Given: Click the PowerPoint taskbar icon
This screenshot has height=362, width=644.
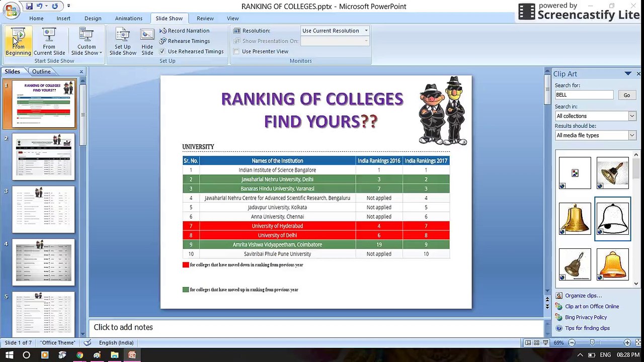Looking at the screenshot, I should pyautogui.click(x=132, y=355).
